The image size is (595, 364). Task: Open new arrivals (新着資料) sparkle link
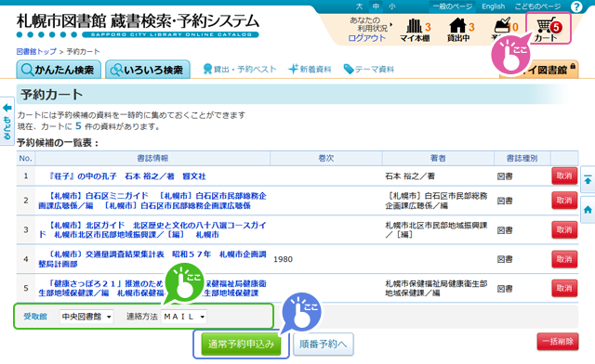click(310, 69)
